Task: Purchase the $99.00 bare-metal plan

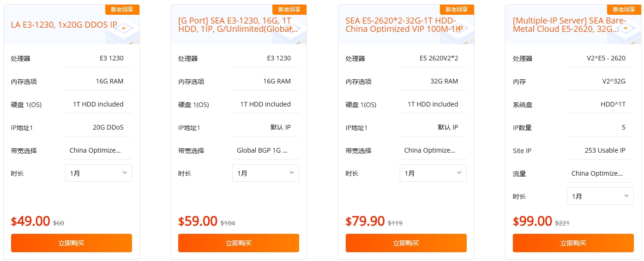Action: click(573, 243)
